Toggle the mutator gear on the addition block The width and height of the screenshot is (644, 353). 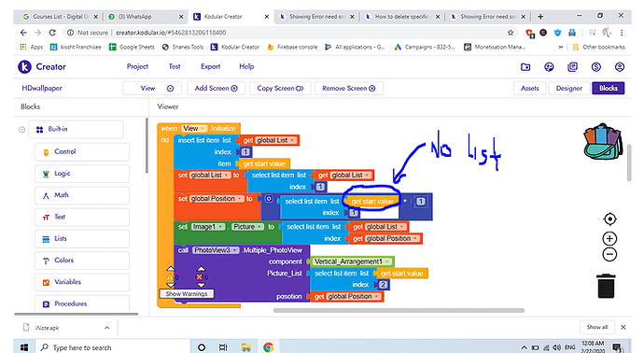coord(269,199)
